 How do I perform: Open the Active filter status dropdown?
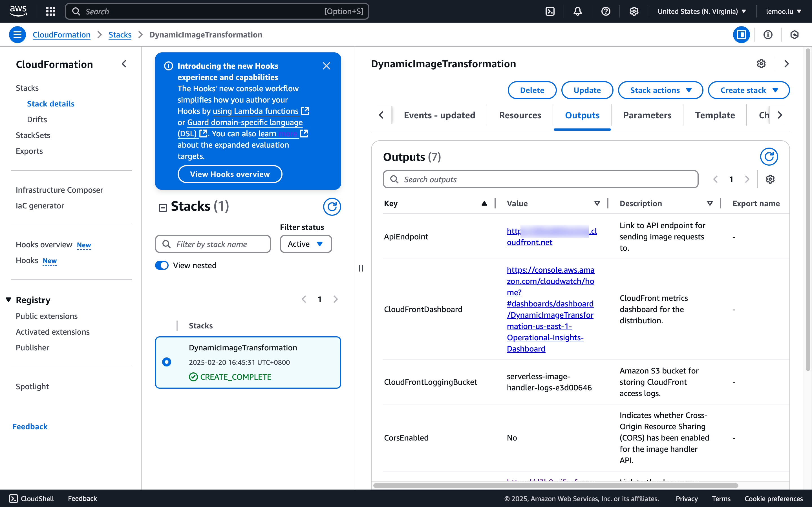pos(305,244)
